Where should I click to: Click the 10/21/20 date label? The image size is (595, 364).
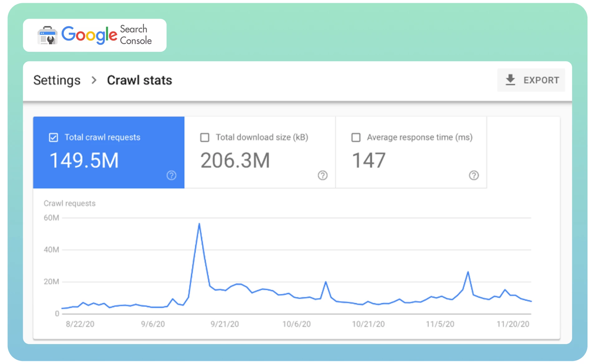tap(368, 324)
